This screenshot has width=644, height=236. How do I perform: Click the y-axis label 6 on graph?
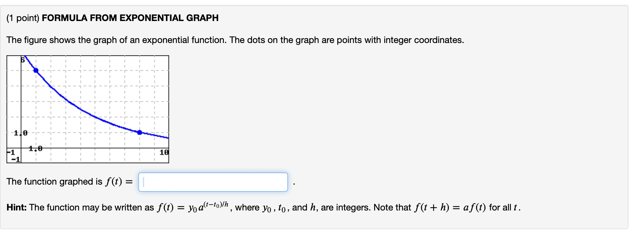click(x=22, y=60)
